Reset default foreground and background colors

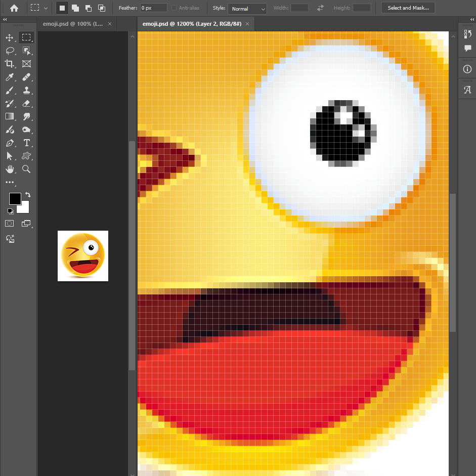click(x=10, y=211)
